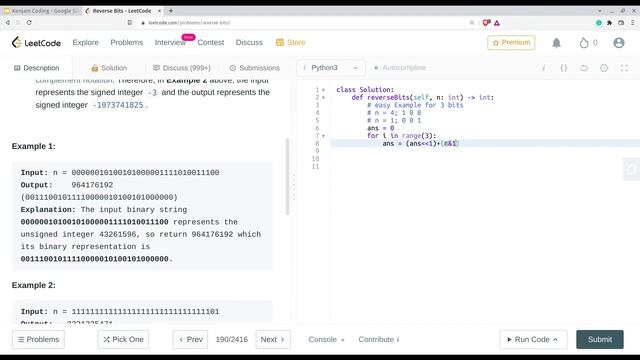Open the Solution tab
640x360 pixels.
pos(109,68)
